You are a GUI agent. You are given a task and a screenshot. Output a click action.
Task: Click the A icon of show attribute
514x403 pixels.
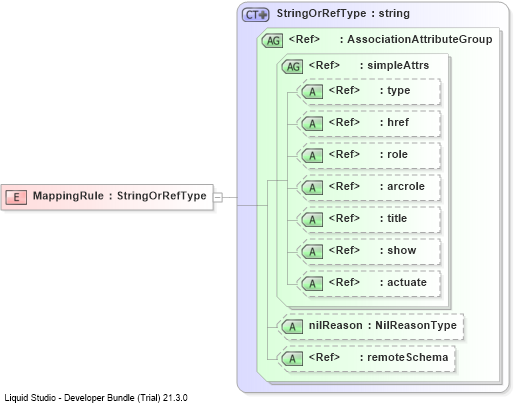point(312,252)
